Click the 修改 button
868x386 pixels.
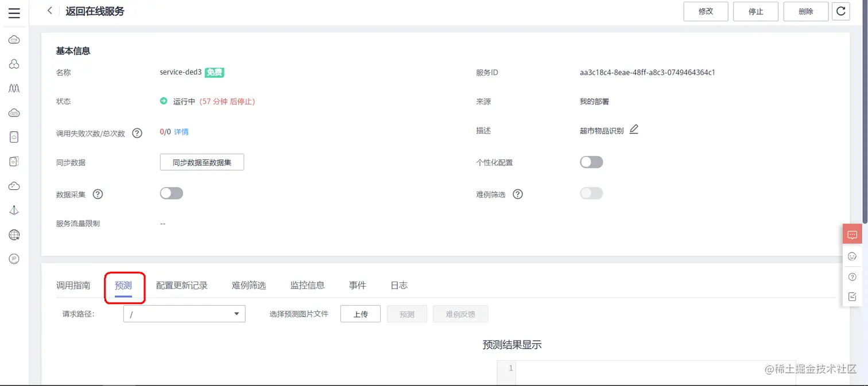[706, 11]
